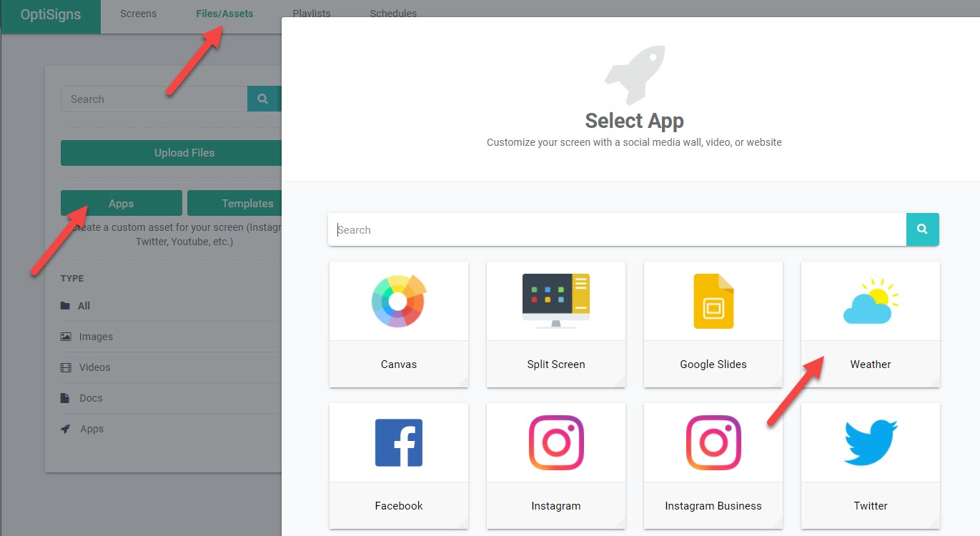Choose the Google Slides icon
Image resolution: width=980 pixels, height=536 pixels.
click(713, 302)
